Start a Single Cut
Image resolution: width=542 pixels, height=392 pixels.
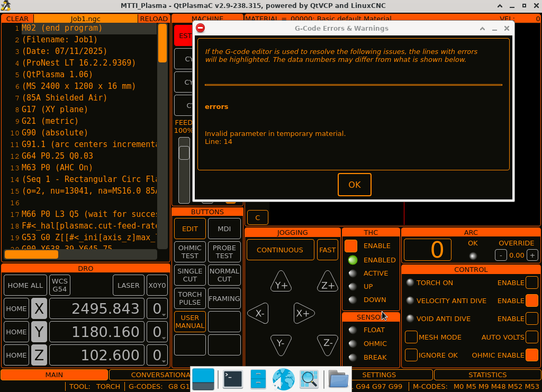coord(190,275)
